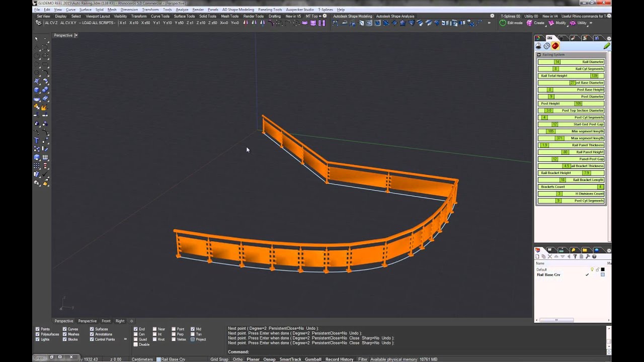Expand the top toolbar overflow chevron
The height and width of the screenshot is (362, 644).
[489, 23]
